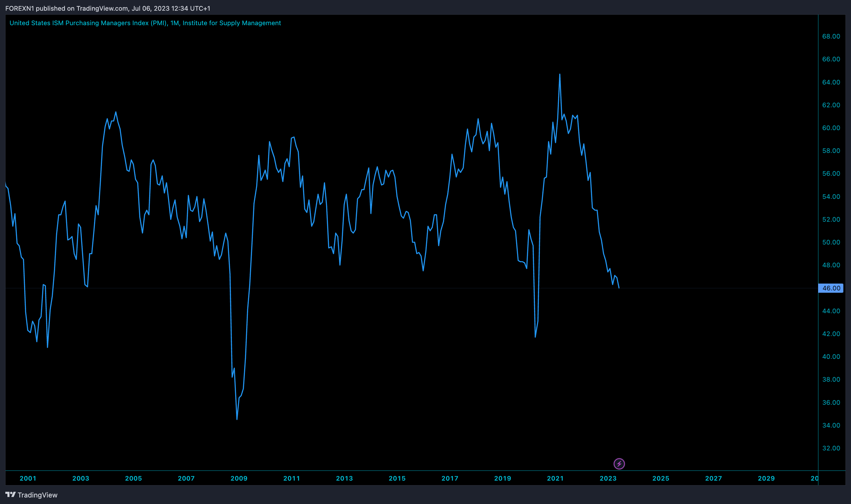Screen dimensions: 851x504
Task: Select the 2011 label on the time axis
Action: click(291, 478)
